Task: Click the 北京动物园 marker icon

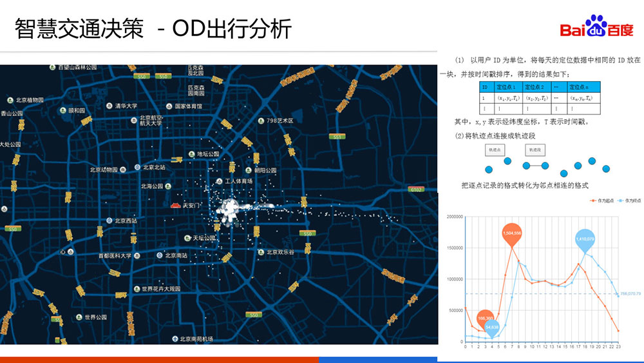Action: [123, 170]
